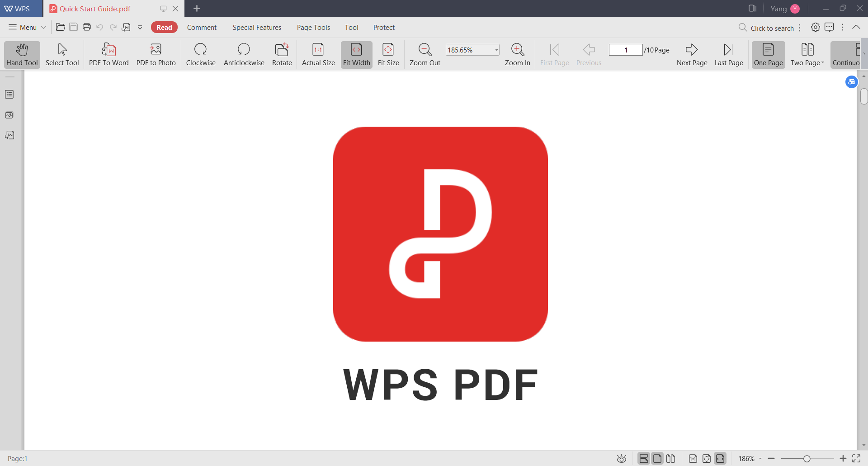The height and width of the screenshot is (466, 868).
Task: Click the status bar zoom slider handle
Action: coord(807,459)
